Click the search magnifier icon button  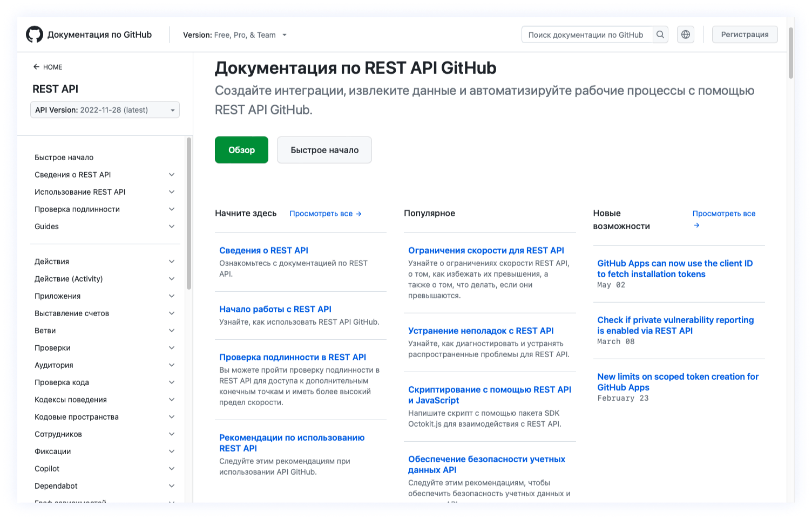point(660,35)
